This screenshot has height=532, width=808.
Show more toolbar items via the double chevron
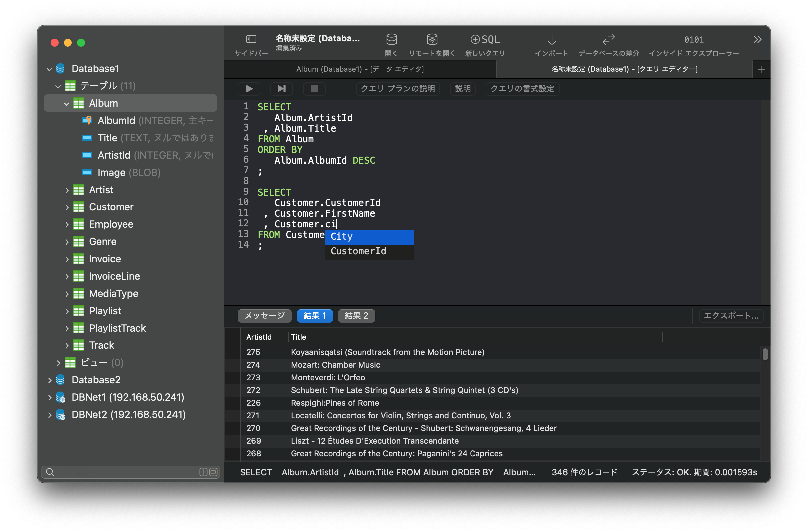757,39
